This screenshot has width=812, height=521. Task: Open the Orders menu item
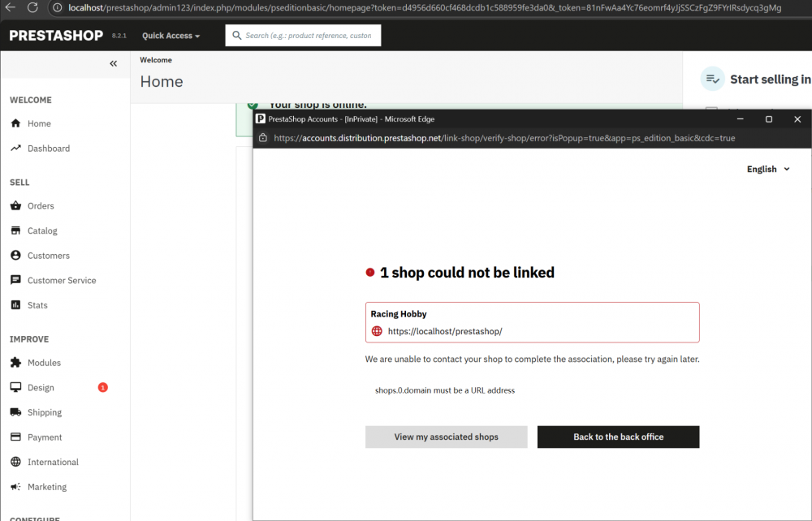[41, 206]
